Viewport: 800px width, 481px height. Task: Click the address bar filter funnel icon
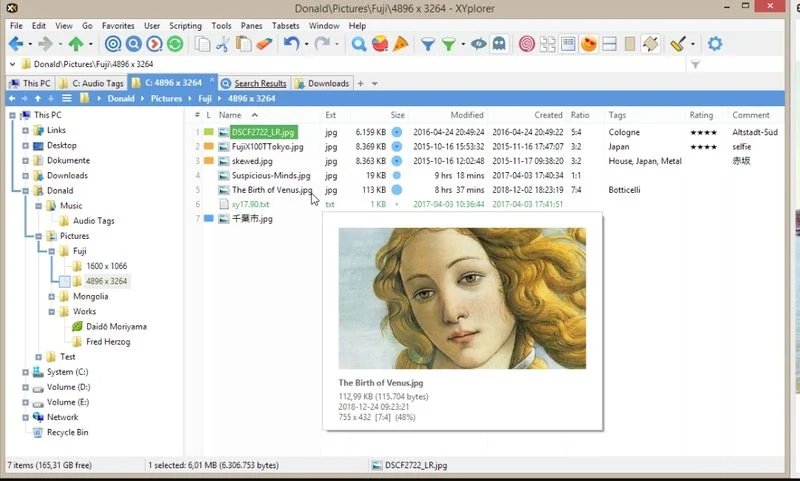[x=695, y=64]
